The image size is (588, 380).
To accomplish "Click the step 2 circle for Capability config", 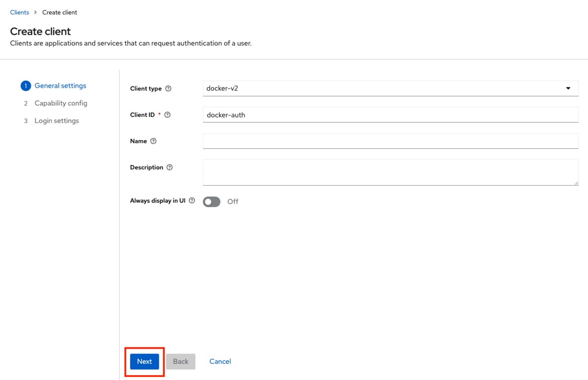I will click(x=25, y=103).
